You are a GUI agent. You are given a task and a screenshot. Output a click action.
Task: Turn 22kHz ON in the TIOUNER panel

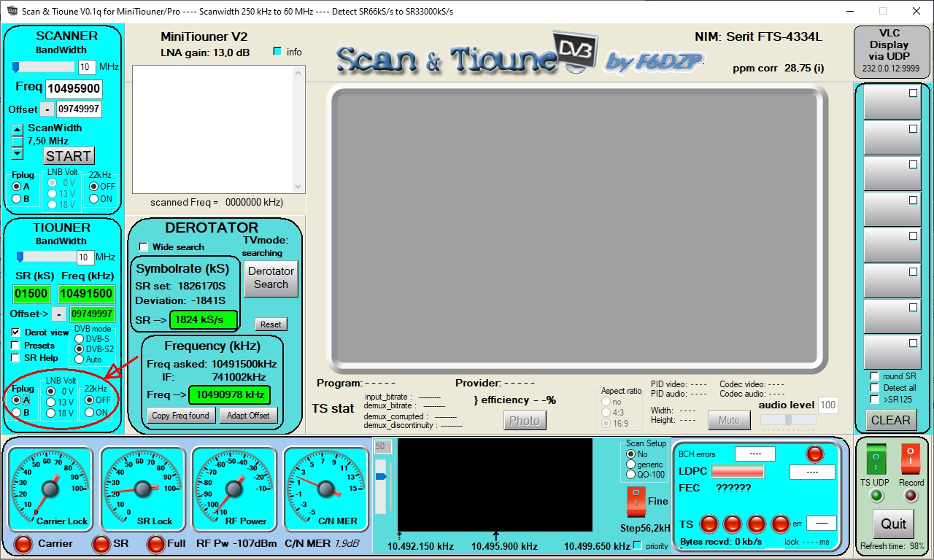click(90, 412)
